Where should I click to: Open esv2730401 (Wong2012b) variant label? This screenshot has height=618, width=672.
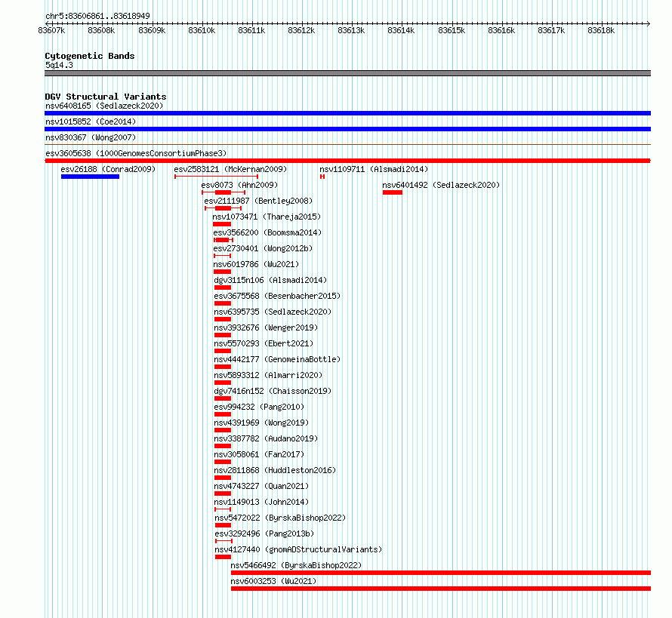[x=263, y=248]
